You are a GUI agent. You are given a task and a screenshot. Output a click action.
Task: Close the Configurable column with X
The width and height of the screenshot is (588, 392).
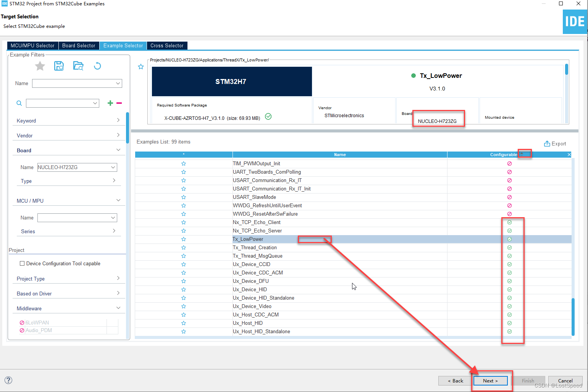pos(569,155)
